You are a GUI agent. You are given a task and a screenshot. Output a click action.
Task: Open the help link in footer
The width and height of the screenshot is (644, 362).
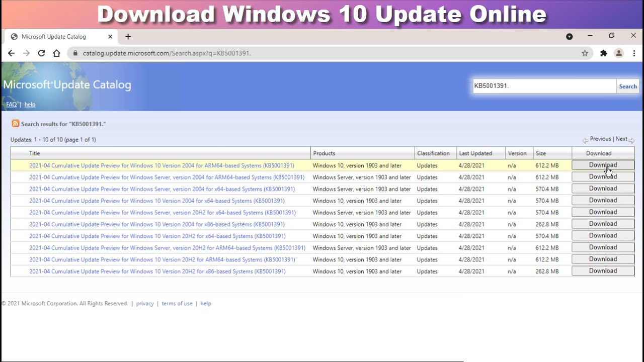pyautogui.click(x=206, y=304)
